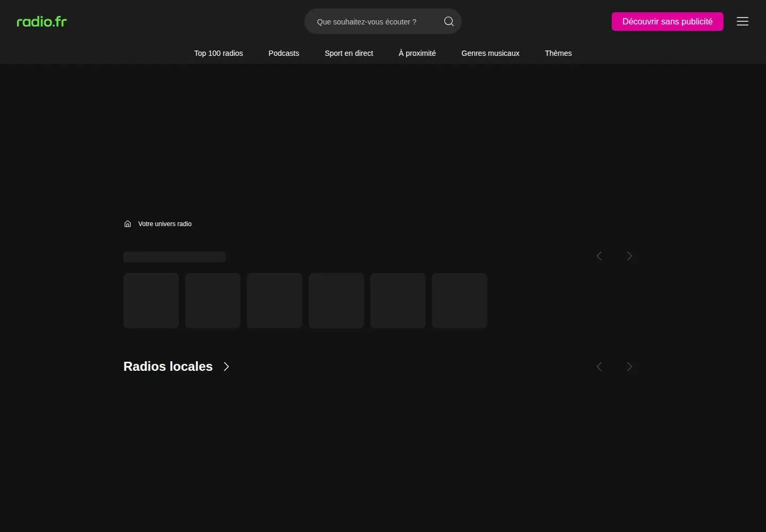Click the home icon in the breadcrumb
The height and width of the screenshot is (532, 766).
coord(128,224)
